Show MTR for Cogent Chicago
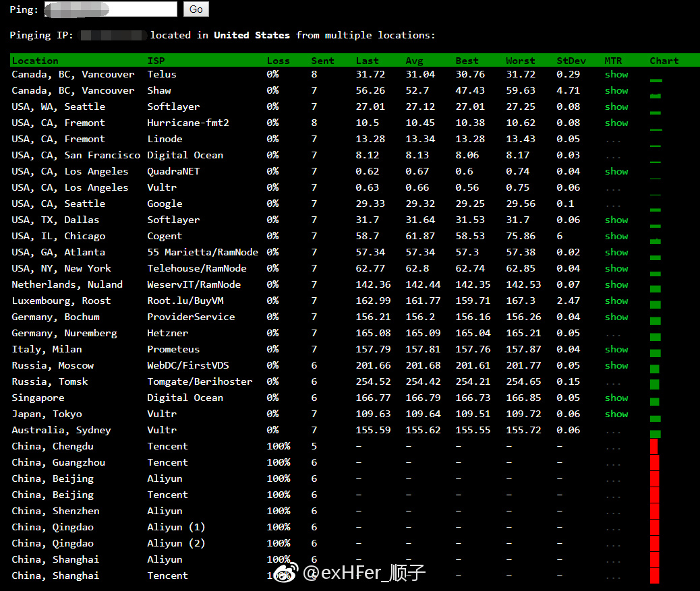The height and width of the screenshot is (591, 700). pos(616,236)
